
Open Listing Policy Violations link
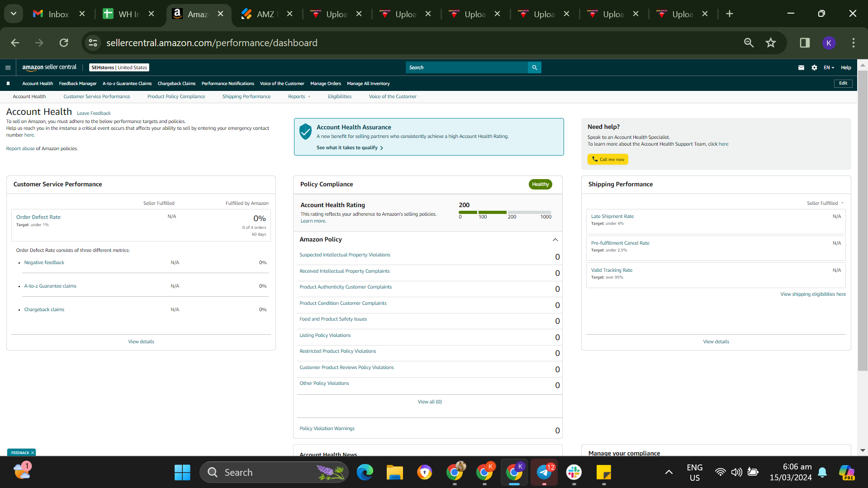click(325, 336)
